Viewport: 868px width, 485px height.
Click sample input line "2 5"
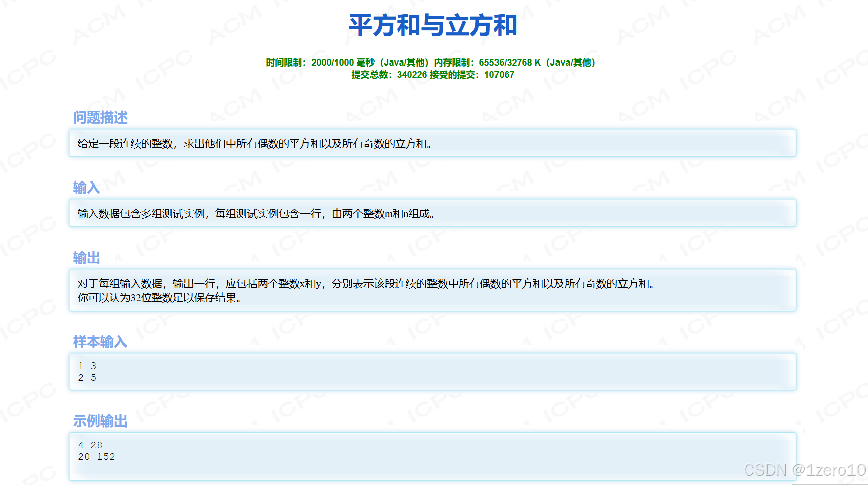coord(87,378)
